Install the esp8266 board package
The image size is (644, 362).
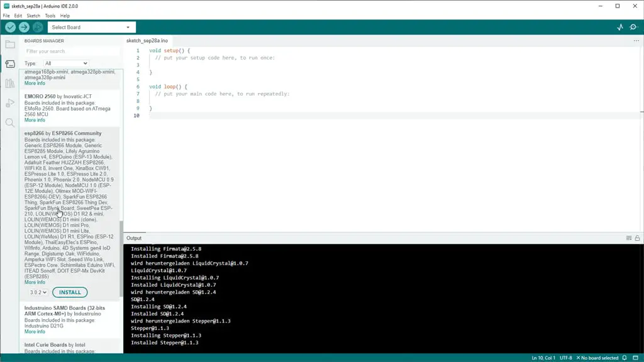70,292
